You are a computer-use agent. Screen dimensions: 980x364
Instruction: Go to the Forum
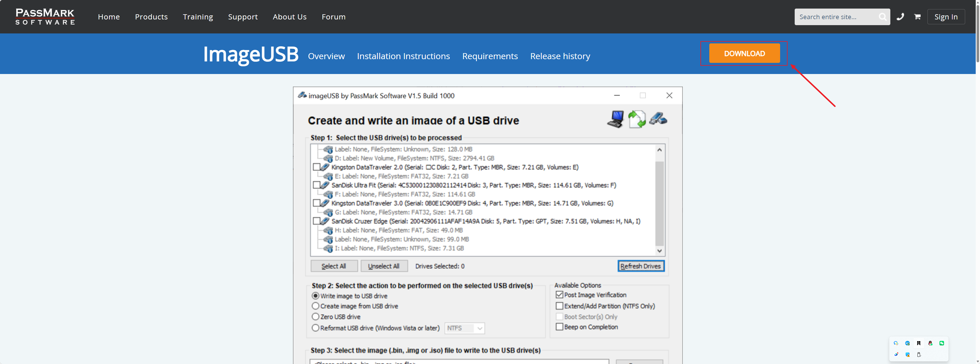coord(334,17)
